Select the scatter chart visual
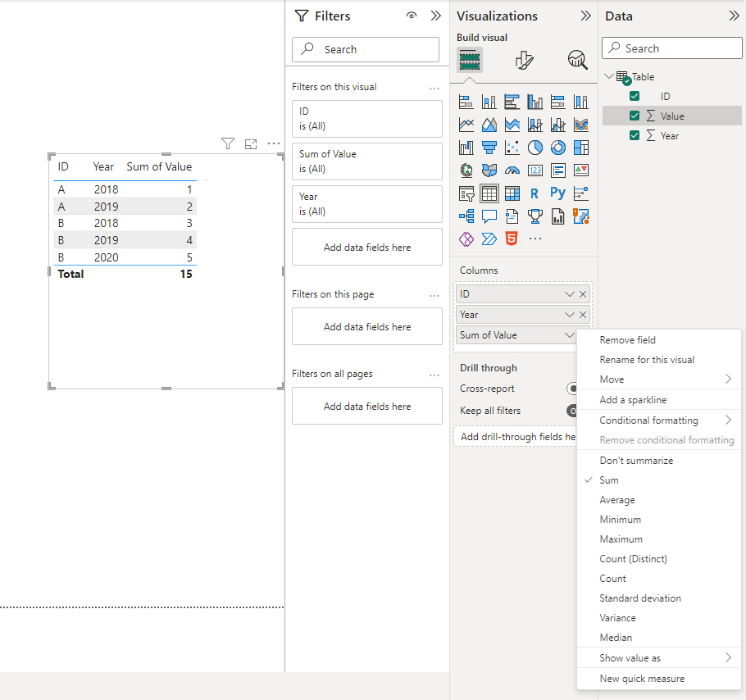The image size is (746, 700). coord(512,148)
